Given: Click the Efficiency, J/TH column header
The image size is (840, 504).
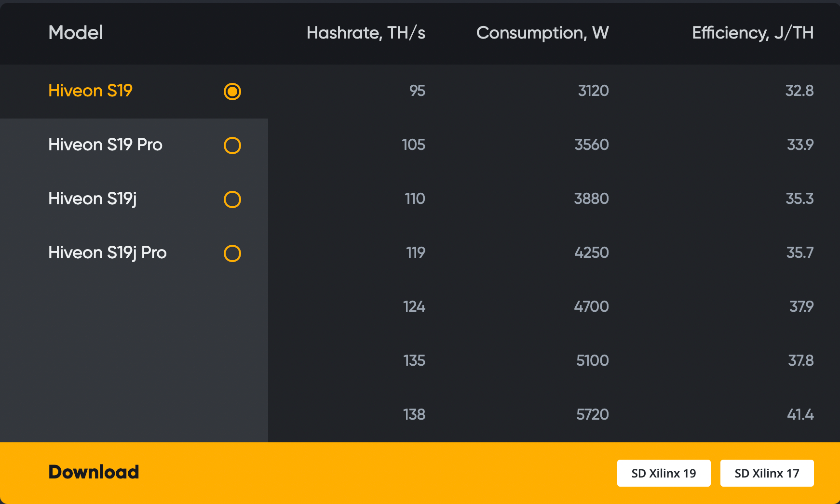Looking at the screenshot, I should pos(753,33).
